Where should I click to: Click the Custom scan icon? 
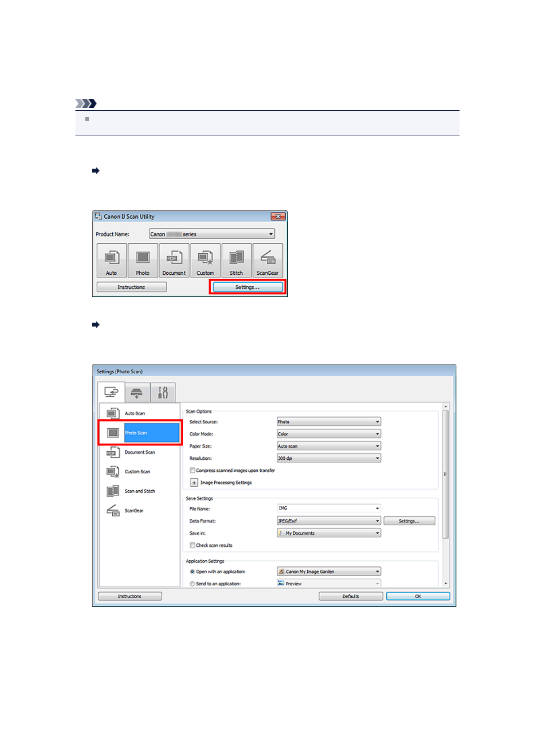[205, 260]
